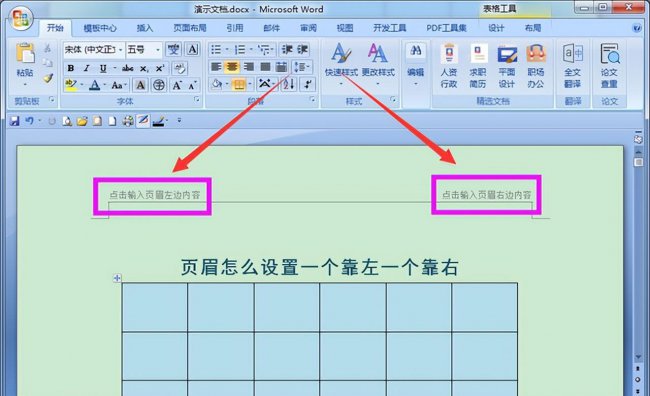650x396 pixels.
Task: Click the 编辑 button
Action: 415,64
